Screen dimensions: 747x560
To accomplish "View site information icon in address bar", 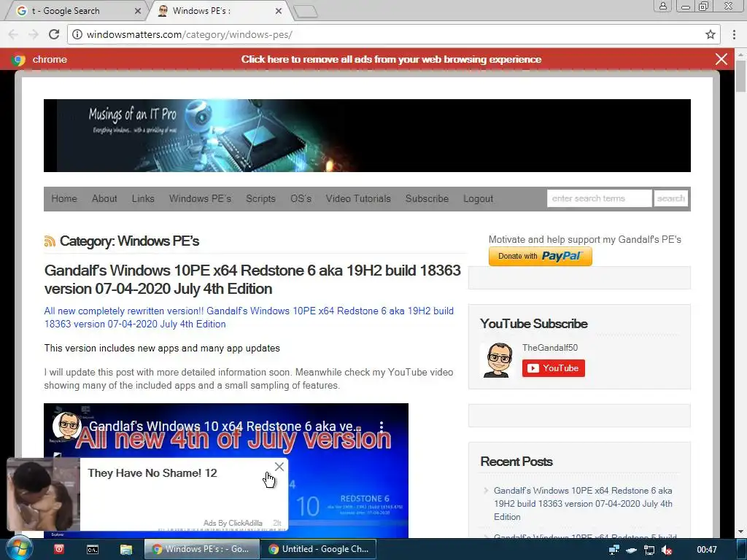I will coord(77,34).
